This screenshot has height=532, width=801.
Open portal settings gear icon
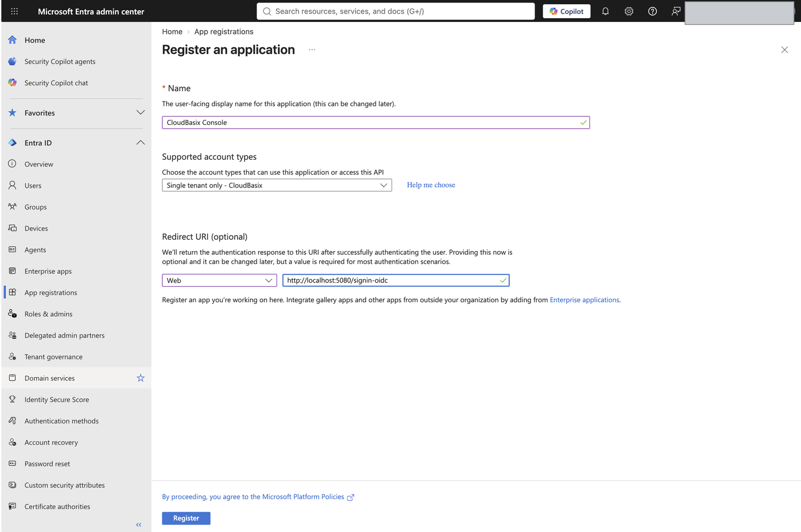[x=629, y=11]
